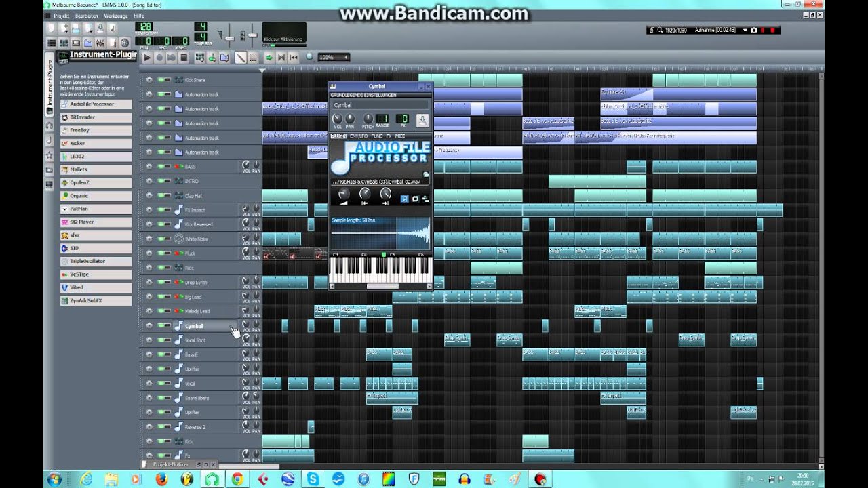Open the My Samples sidebar tab icon

(x=50, y=140)
